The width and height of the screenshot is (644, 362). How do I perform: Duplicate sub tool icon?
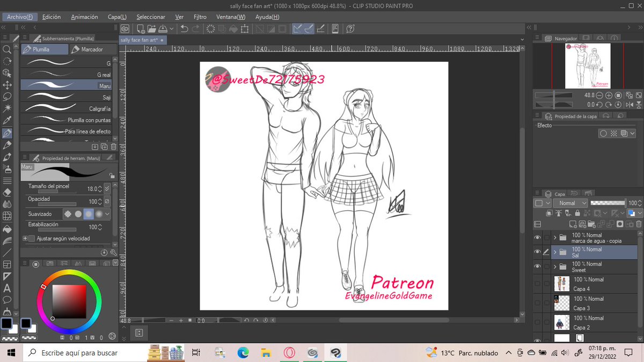click(105, 146)
